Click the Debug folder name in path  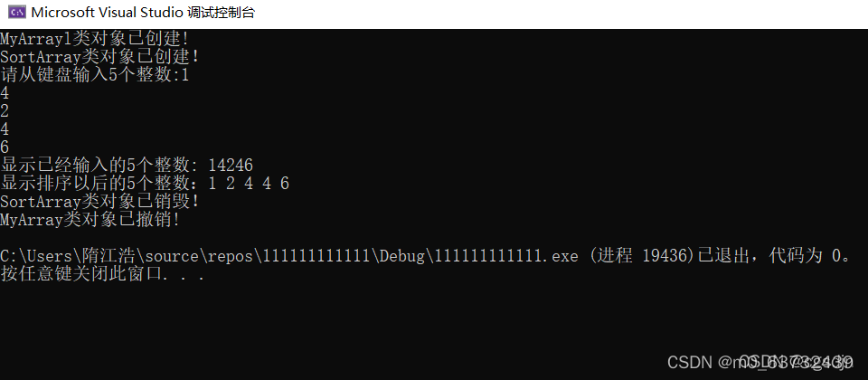[402, 256]
